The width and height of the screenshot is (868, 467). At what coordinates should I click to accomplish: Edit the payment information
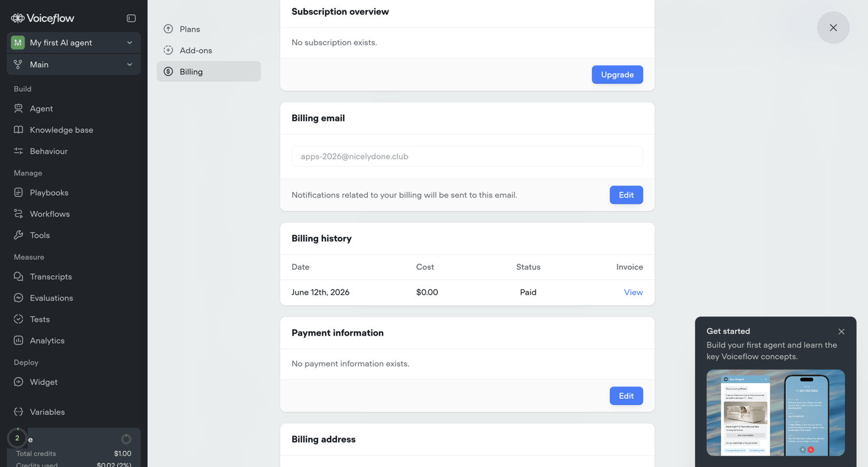coord(626,396)
